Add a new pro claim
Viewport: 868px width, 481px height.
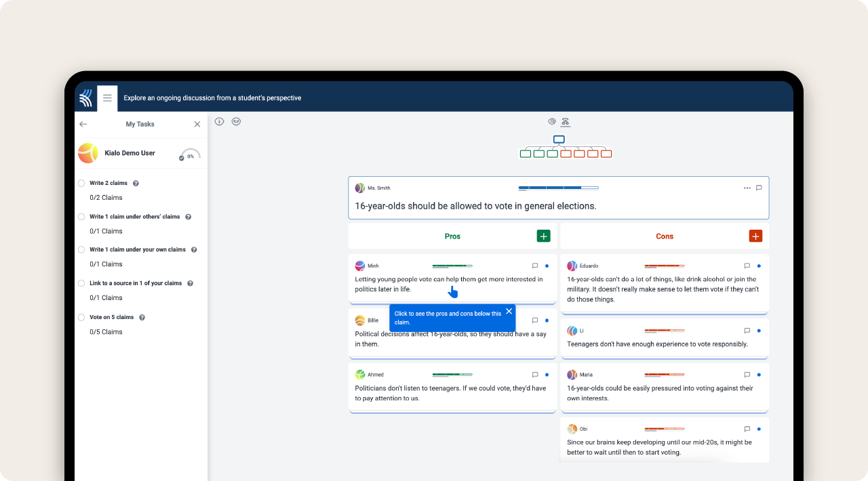(x=544, y=236)
